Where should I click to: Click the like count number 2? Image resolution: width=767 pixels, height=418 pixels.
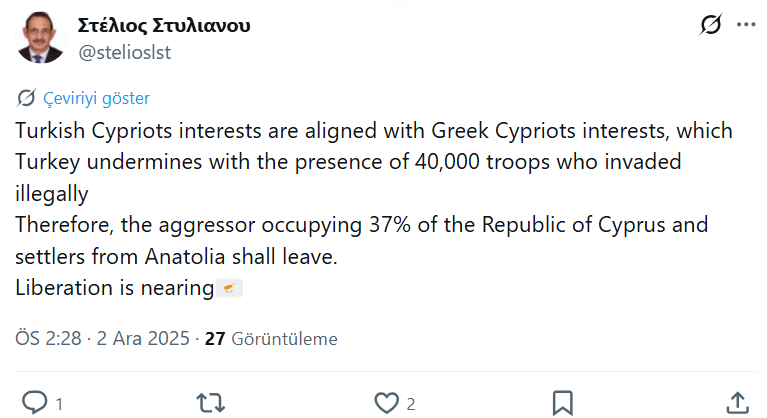pyautogui.click(x=411, y=403)
